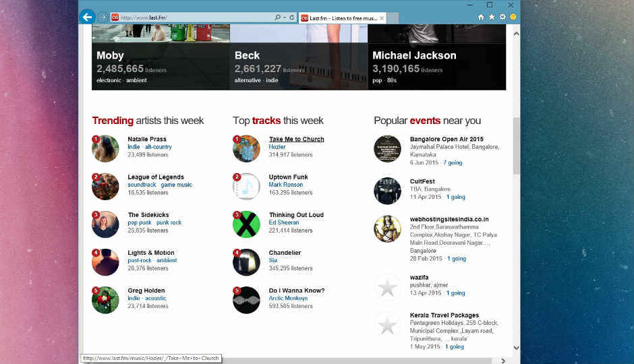The image size is (634, 364).
Task: Open a new blank tab
Action: click(x=393, y=18)
